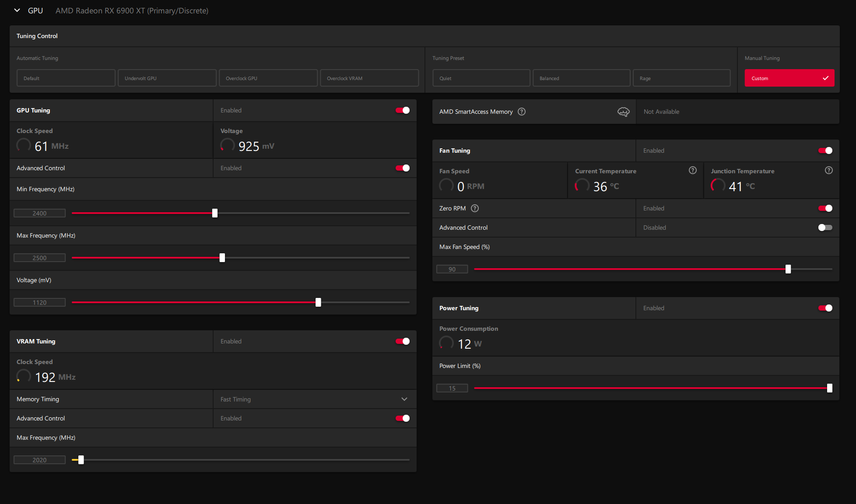Click the Max Fan Speed 90 field
Image resolution: width=856 pixels, height=504 pixels.
click(x=452, y=269)
